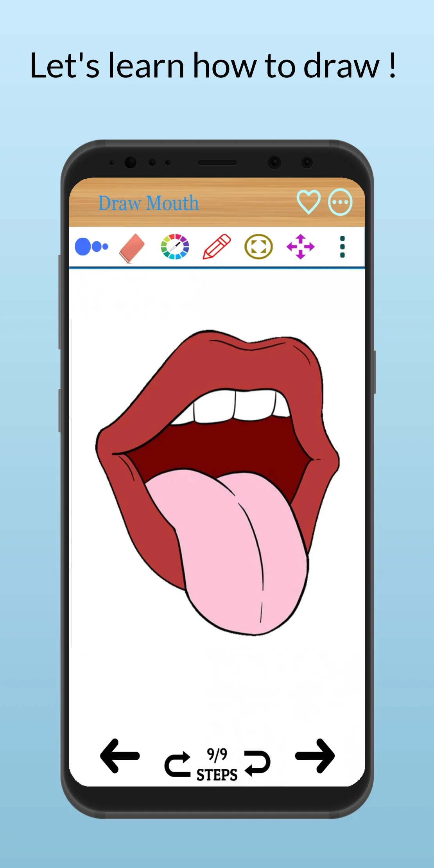Go to next step with right arrow
Image resolution: width=434 pixels, height=868 pixels.
tap(315, 756)
